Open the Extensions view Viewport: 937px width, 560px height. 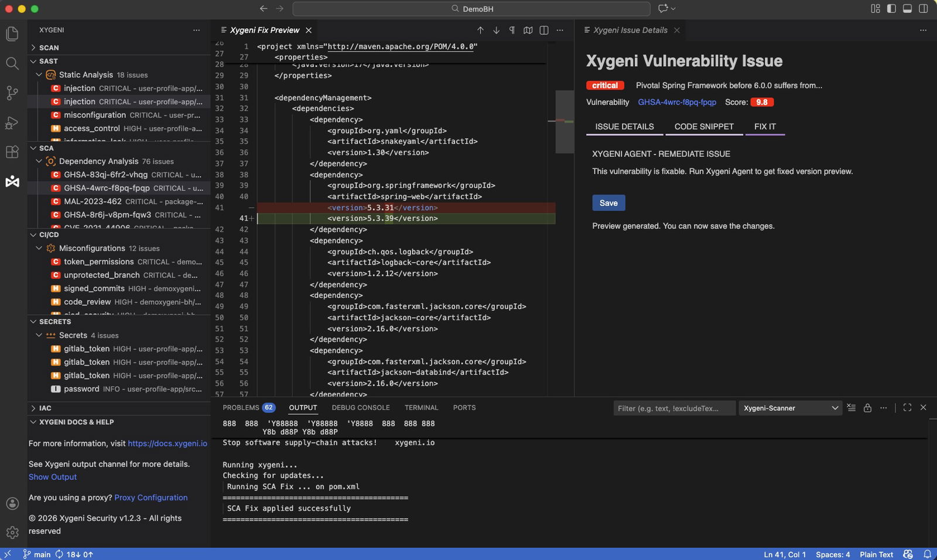(12, 152)
